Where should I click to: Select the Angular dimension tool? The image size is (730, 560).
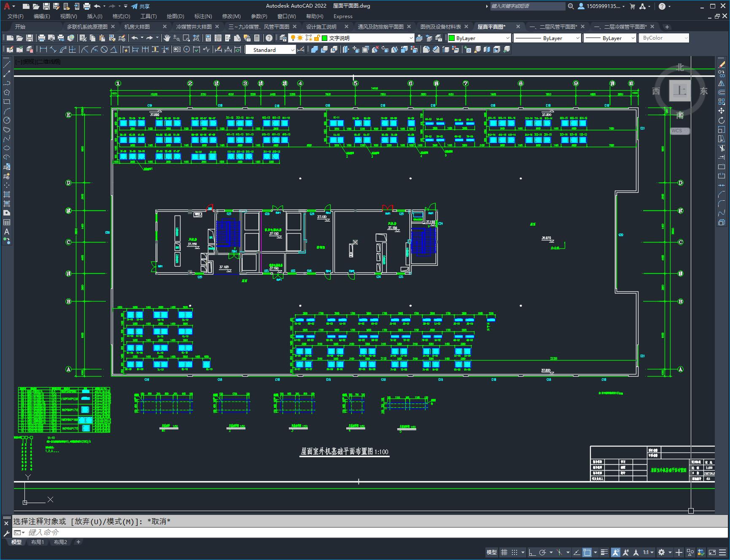(113, 49)
